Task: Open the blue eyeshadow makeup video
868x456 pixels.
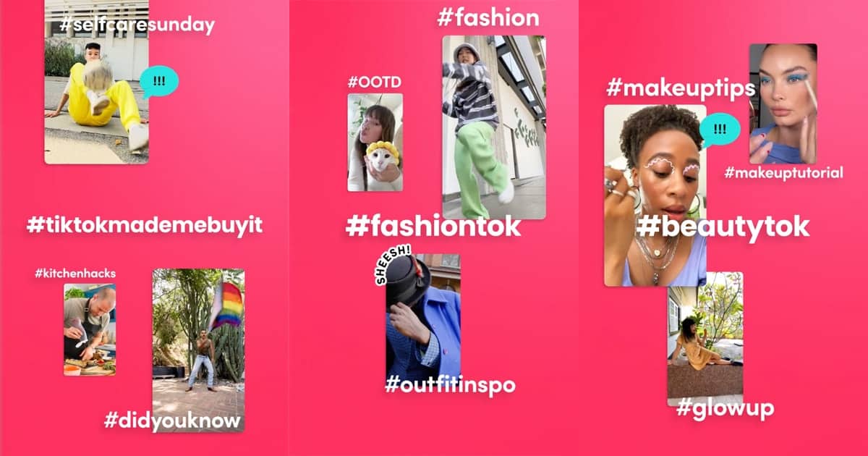Action: tap(783, 104)
